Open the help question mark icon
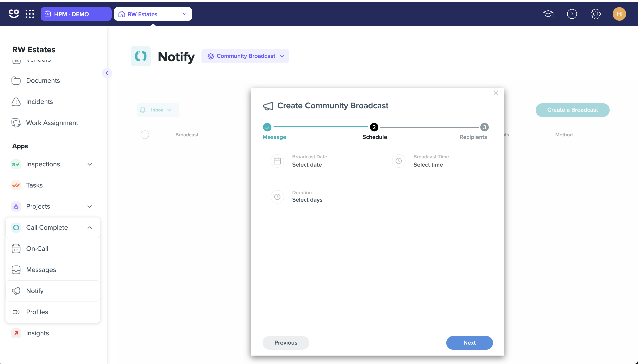 572,14
